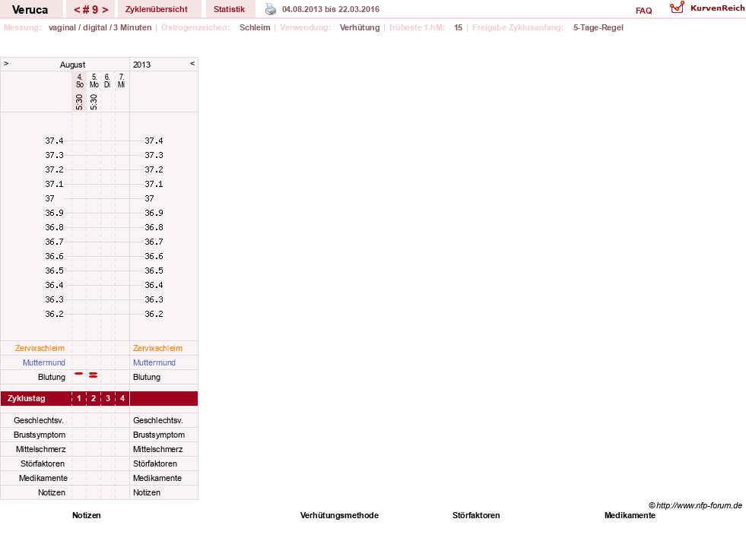Click the bottom Medikamente heading
The width and height of the screenshot is (746, 560).
[x=630, y=515]
